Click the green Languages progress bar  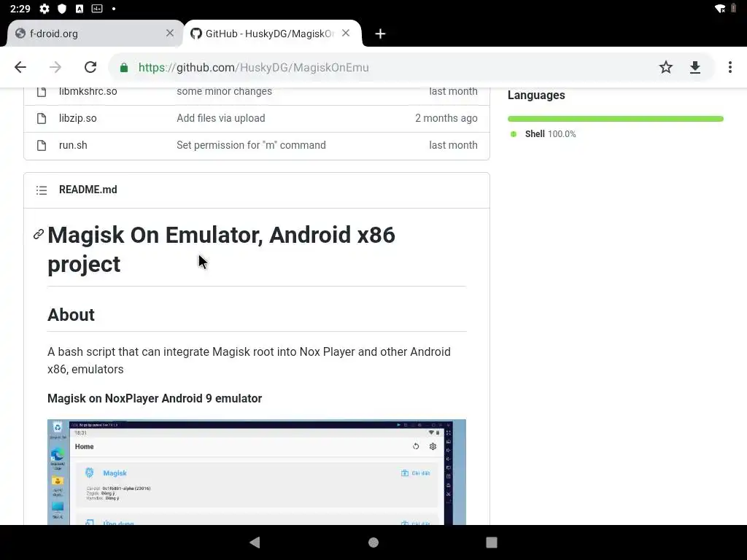click(616, 119)
